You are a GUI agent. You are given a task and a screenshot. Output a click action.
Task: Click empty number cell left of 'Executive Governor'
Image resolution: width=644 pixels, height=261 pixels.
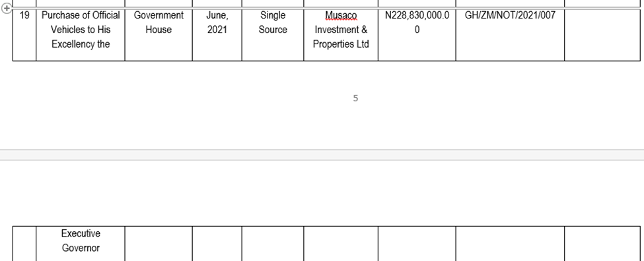(24, 243)
